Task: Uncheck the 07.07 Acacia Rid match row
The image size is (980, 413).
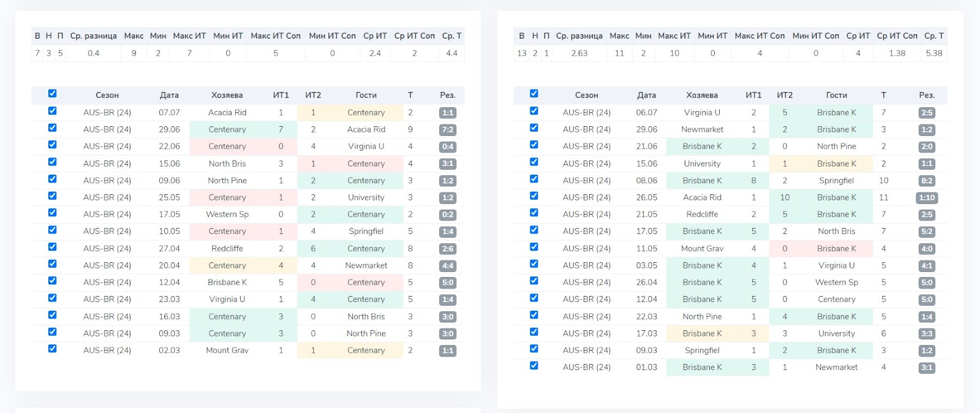Action: [x=53, y=111]
